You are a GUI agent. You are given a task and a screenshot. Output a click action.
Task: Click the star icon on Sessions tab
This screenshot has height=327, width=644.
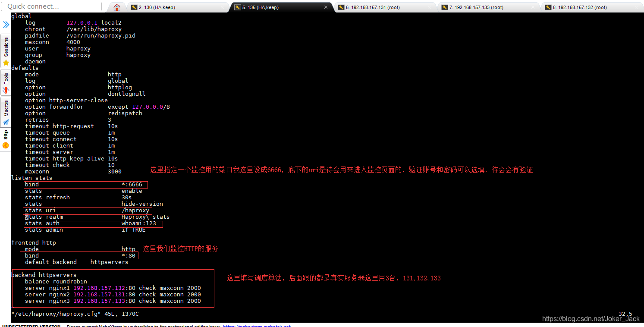(6, 63)
